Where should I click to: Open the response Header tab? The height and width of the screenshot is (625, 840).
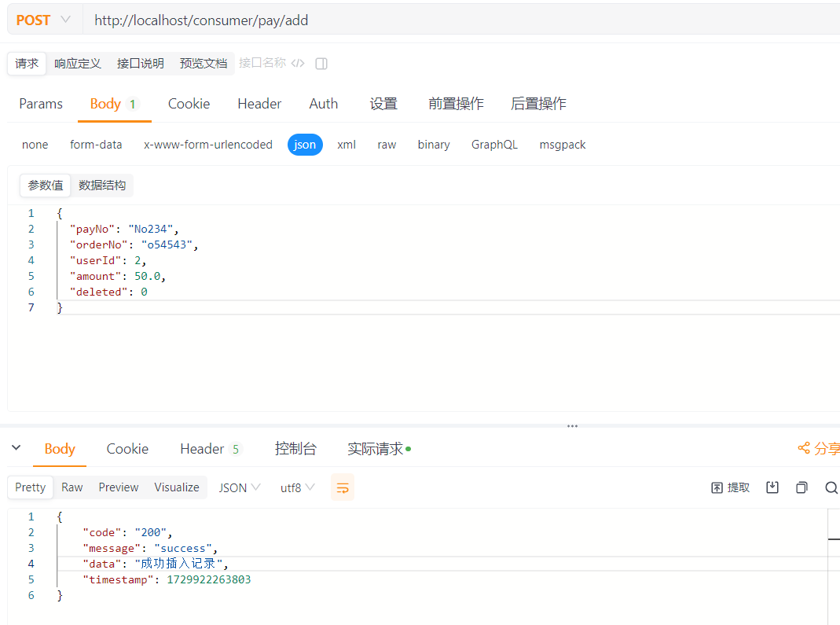pyautogui.click(x=202, y=449)
